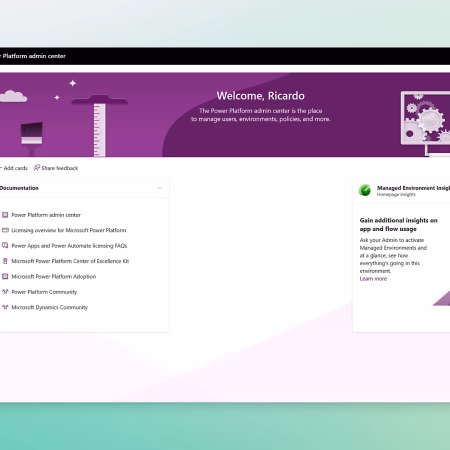Open the Microsoft Dynamics Community link
Image resolution: width=450 pixels, height=450 pixels.
50,307
